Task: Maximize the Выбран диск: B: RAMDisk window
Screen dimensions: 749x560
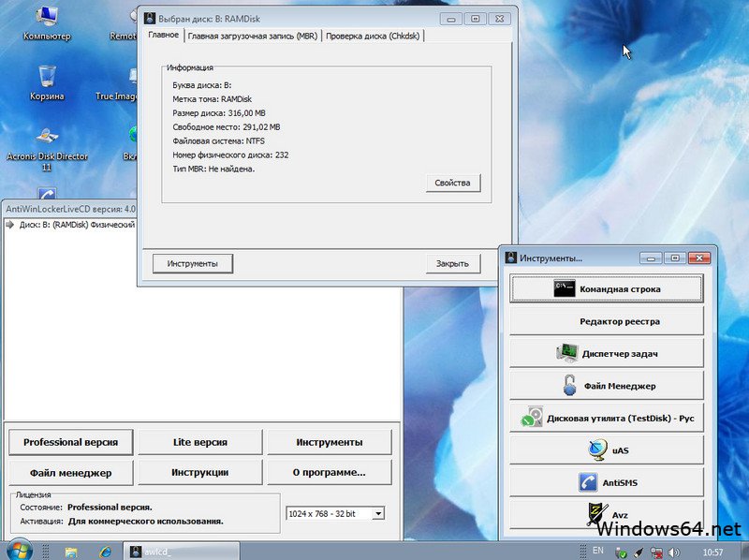Action: (475, 19)
